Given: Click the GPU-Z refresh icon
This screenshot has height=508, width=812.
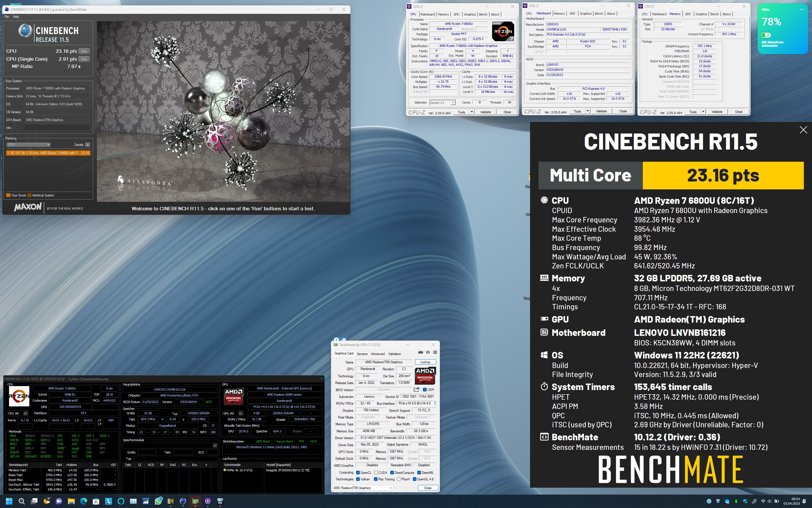Looking at the screenshot, I should tap(428, 352).
